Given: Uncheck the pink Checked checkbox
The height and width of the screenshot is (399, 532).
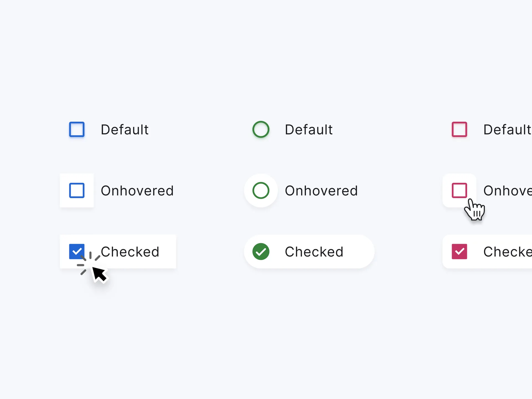Looking at the screenshot, I should 460,252.
